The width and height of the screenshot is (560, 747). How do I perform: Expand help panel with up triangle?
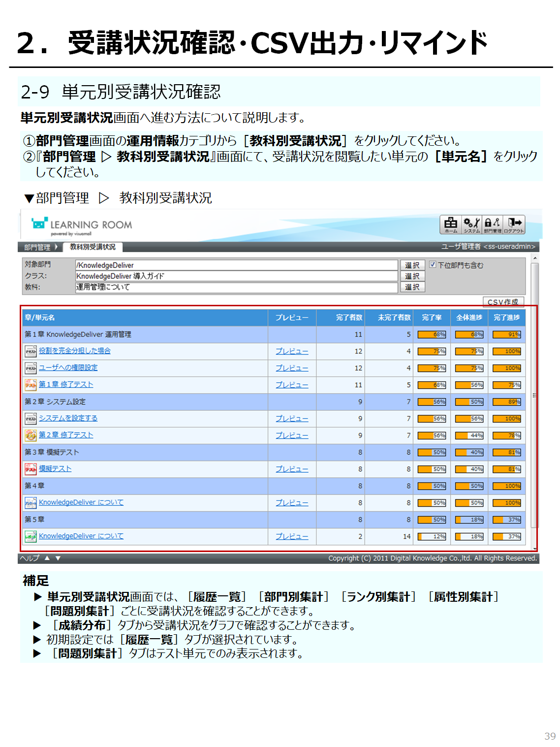click(47, 558)
